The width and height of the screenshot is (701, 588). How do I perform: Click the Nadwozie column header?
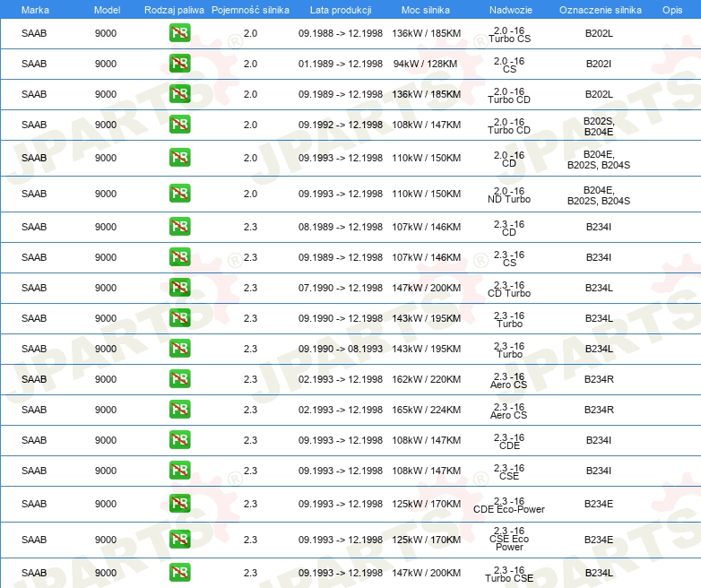510,10
